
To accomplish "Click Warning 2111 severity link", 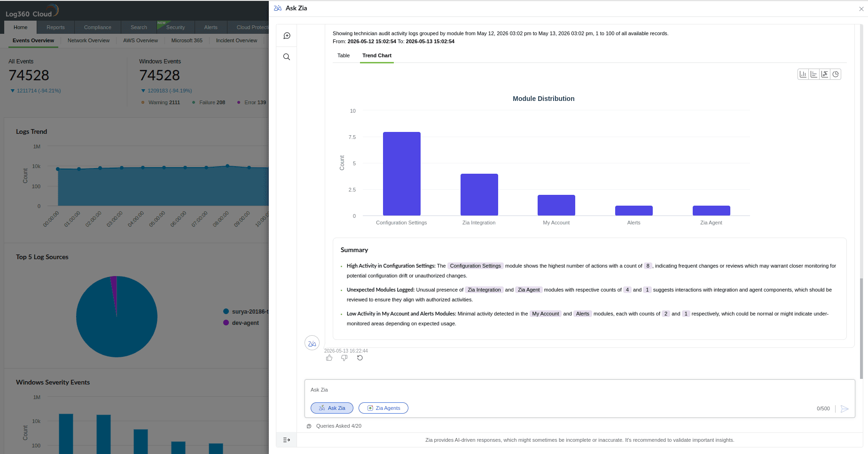I will pyautogui.click(x=161, y=102).
